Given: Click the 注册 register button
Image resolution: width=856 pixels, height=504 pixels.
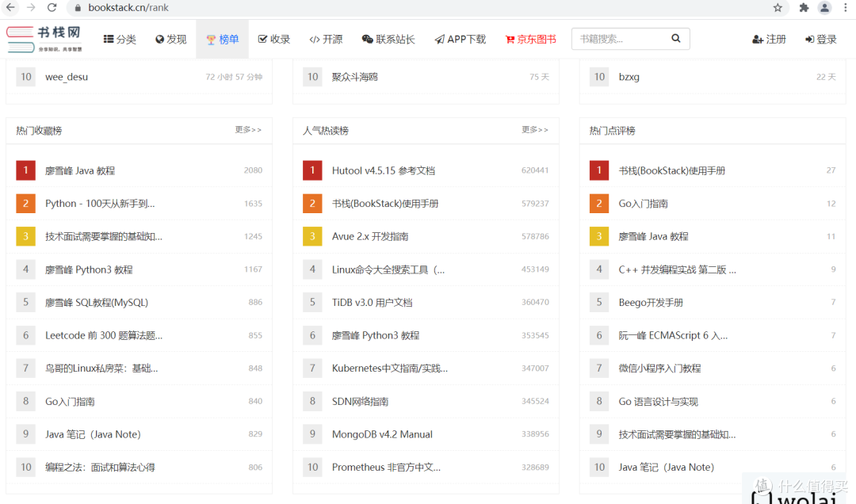Looking at the screenshot, I should point(769,40).
